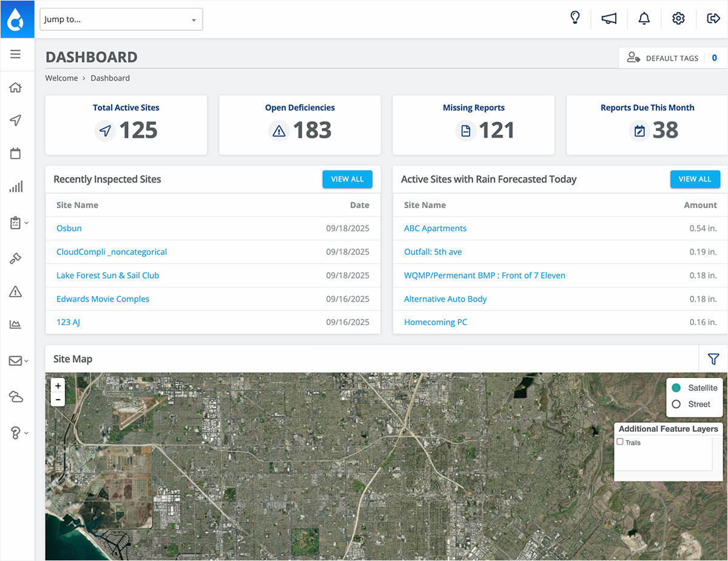Open the calendar icon in sidebar

click(16, 153)
